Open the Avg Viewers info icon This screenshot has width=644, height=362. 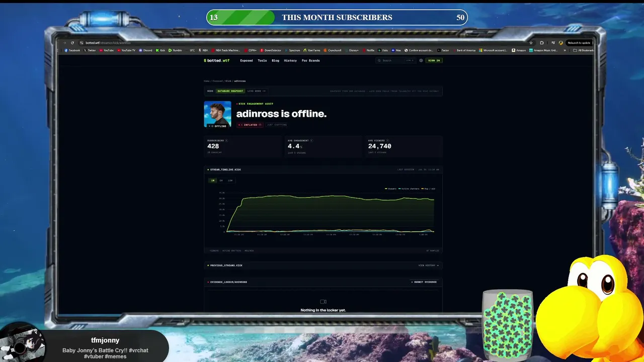(387, 141)
